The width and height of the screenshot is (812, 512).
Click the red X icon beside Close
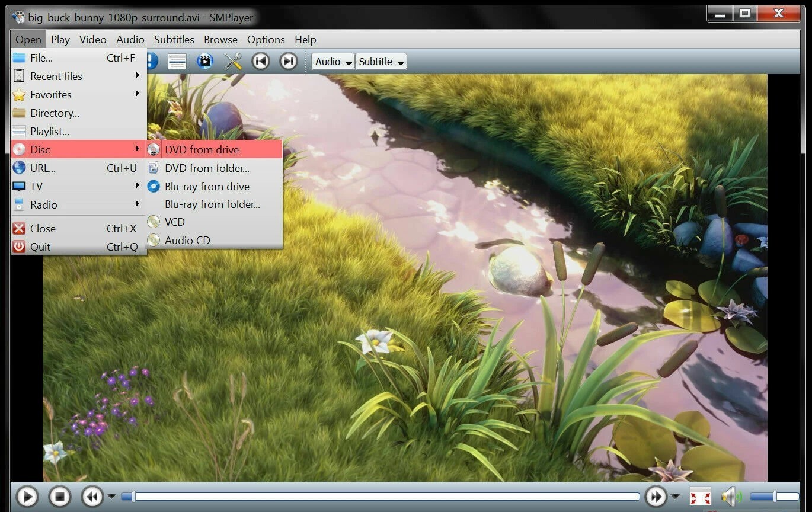(x=20, y=228)
